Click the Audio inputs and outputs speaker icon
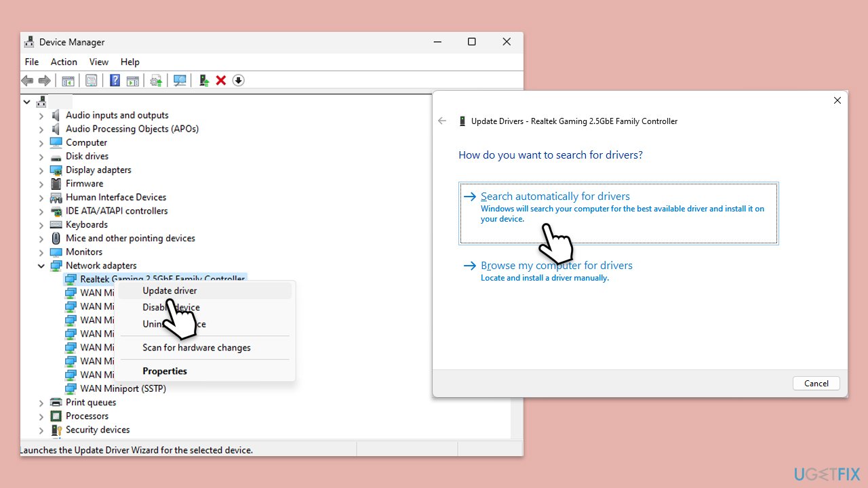The image size is (868, 488). [x=56, y=115]
